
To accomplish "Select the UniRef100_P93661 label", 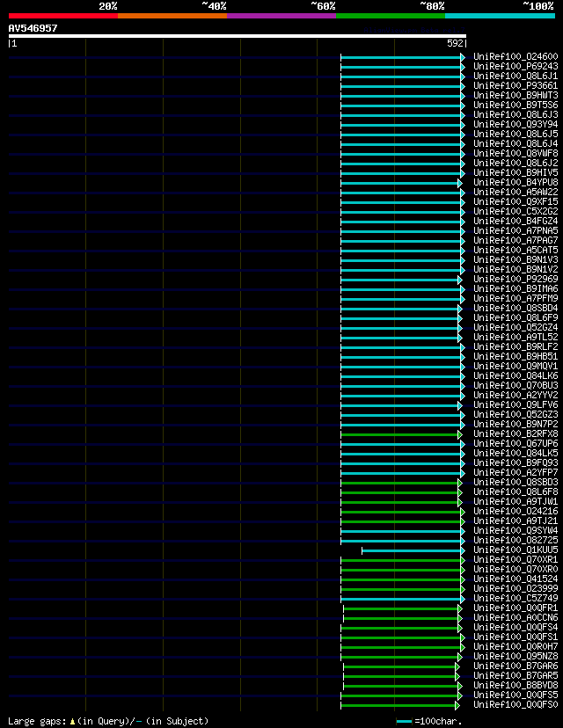I will coord(515,86).
